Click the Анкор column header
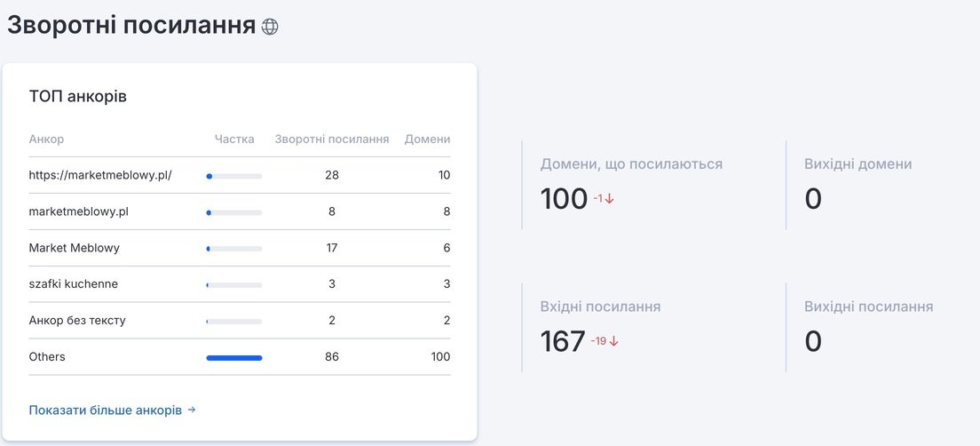The image size is (980, 446). (x=46, y=139)
